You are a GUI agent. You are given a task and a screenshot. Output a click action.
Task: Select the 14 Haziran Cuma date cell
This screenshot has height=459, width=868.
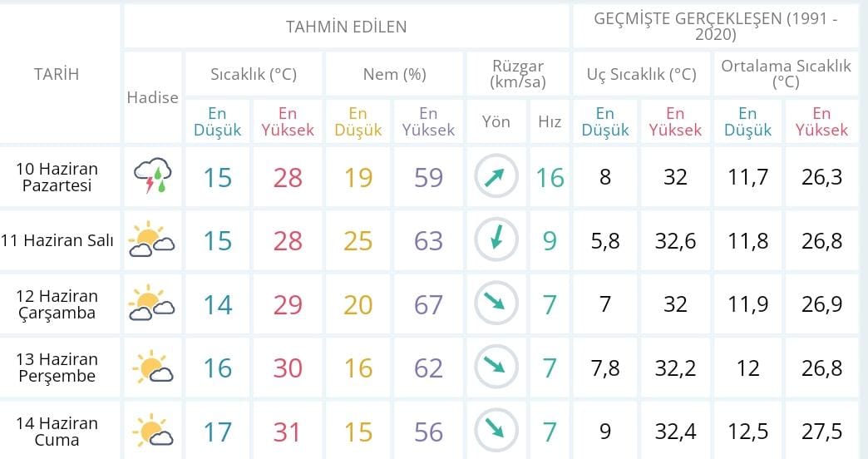tap(57, 432)
